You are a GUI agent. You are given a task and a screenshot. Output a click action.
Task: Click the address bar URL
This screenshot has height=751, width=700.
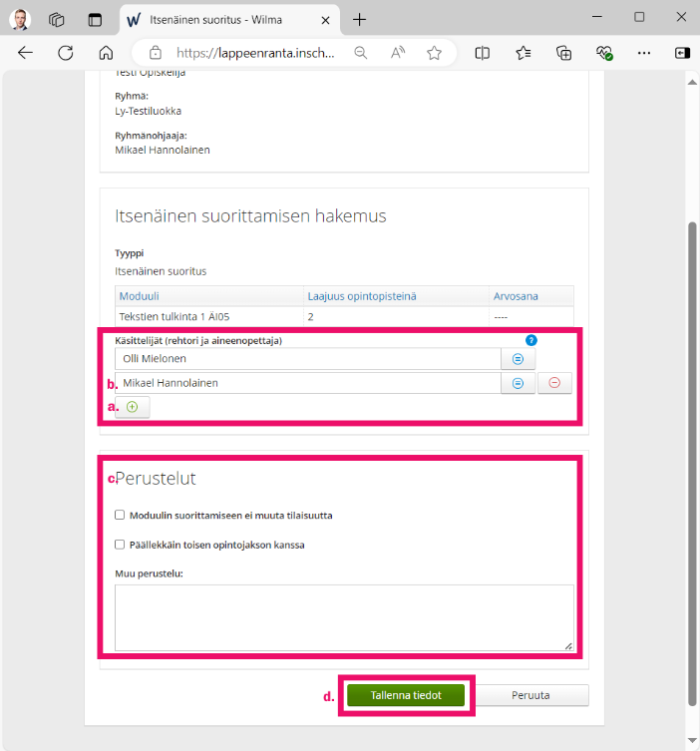255,53
